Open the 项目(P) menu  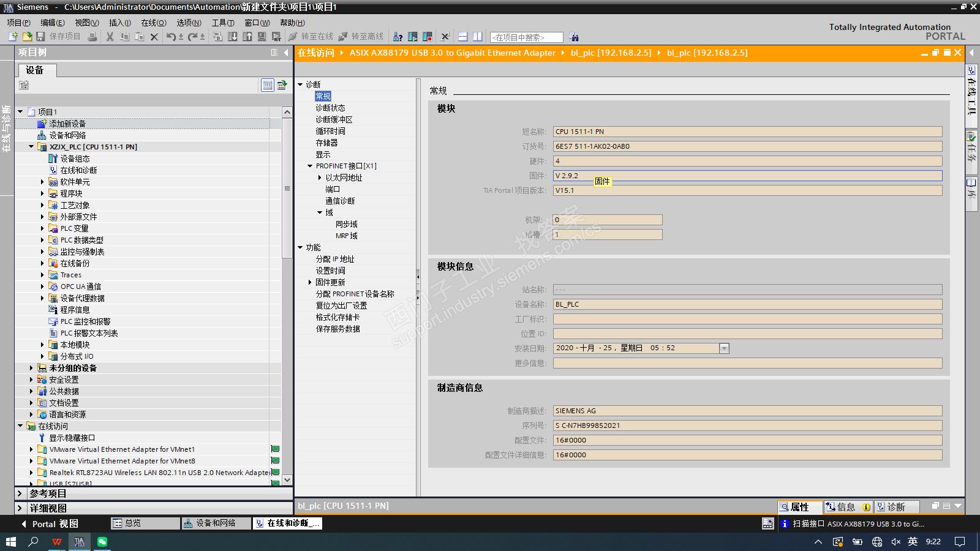point(18,23)
